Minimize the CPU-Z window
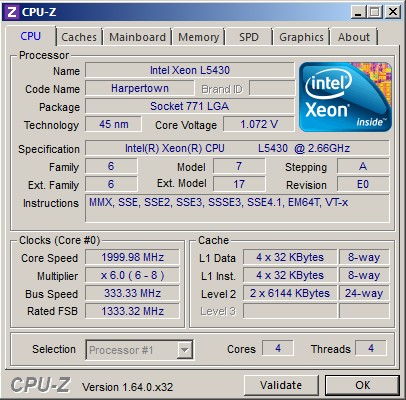406x400 pixels. coord(358,12)
